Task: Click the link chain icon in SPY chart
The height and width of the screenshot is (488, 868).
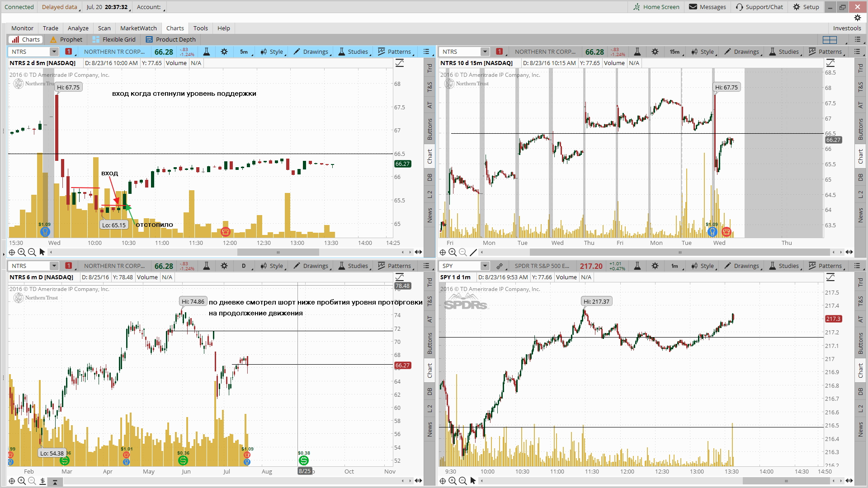Action: (500, 266)
